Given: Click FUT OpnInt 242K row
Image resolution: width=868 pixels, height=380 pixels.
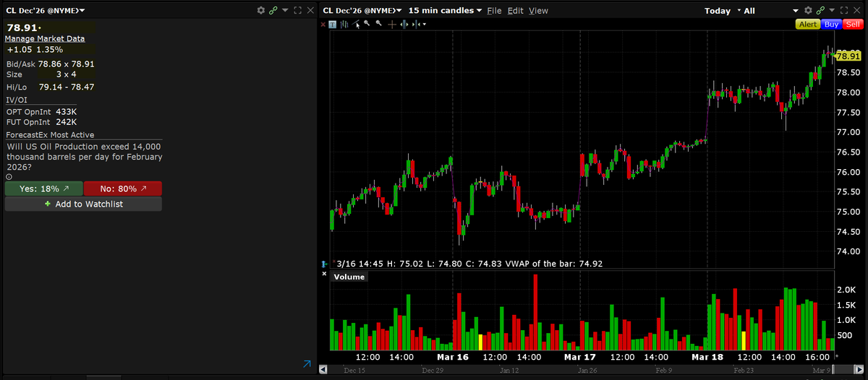Looking at the screenshot, I should click(41, 122).
